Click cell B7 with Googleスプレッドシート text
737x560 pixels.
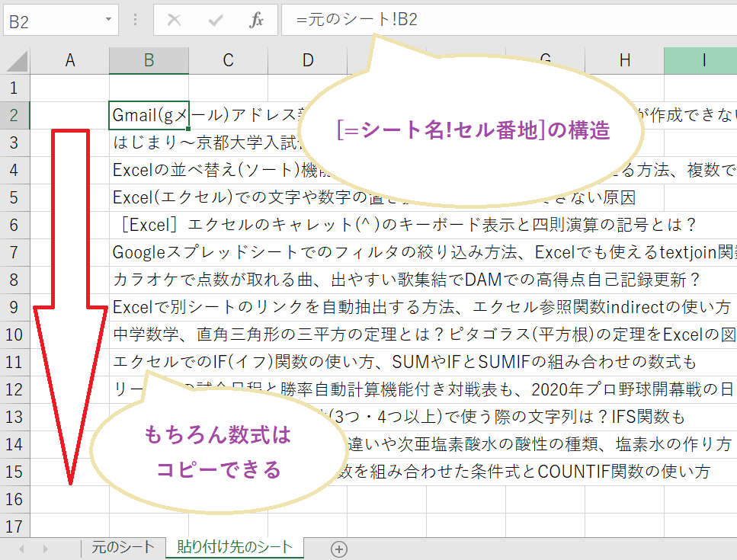click(149, 252)
